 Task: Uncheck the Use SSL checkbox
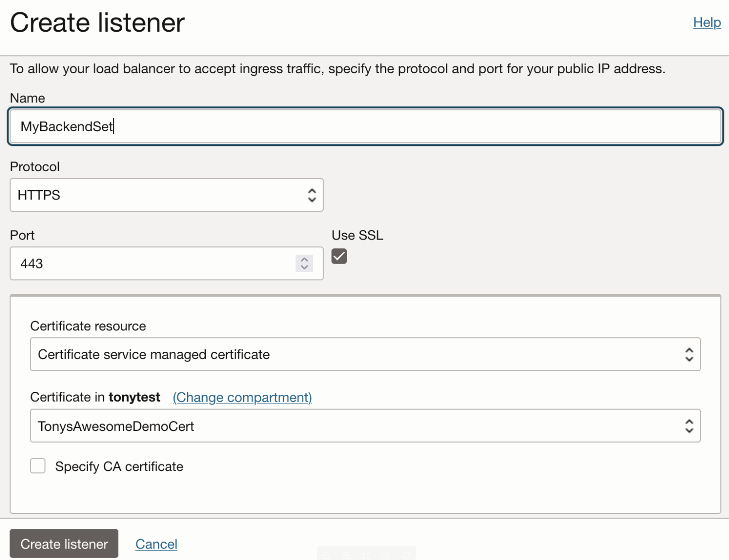click(339, 256)
